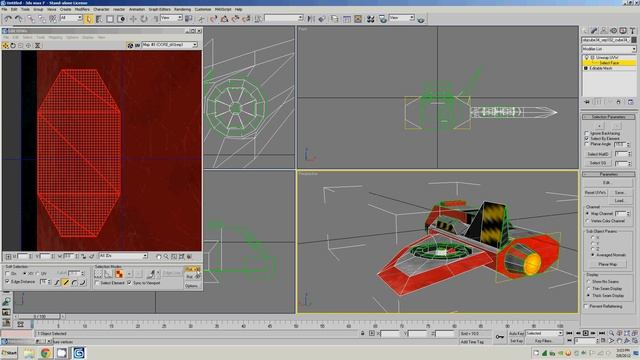Viewport: 640px width, 360px height.
Task: Open the Modify command panel tab
Action: point(594,31)
